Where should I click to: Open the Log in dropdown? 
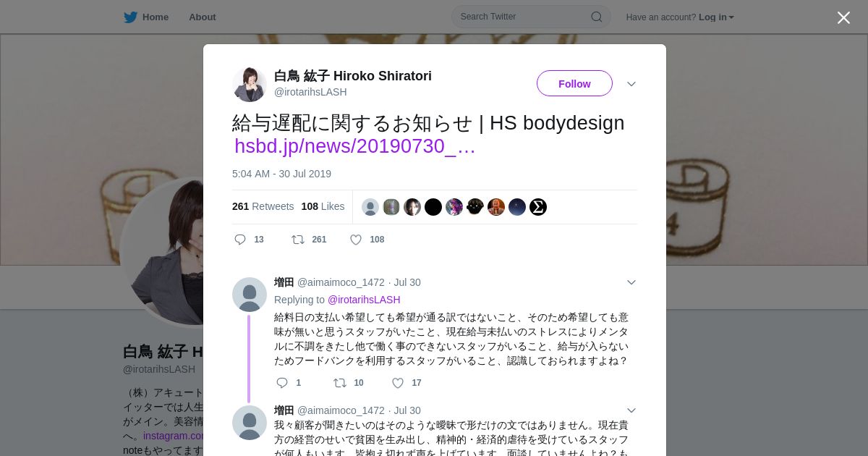click(x=716, y=17)
